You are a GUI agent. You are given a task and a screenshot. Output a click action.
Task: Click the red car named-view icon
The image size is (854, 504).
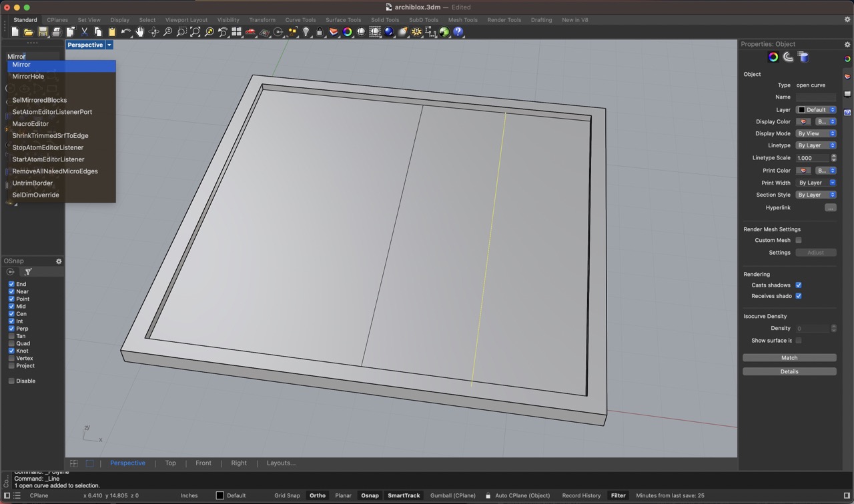click(x=250, y=32)
